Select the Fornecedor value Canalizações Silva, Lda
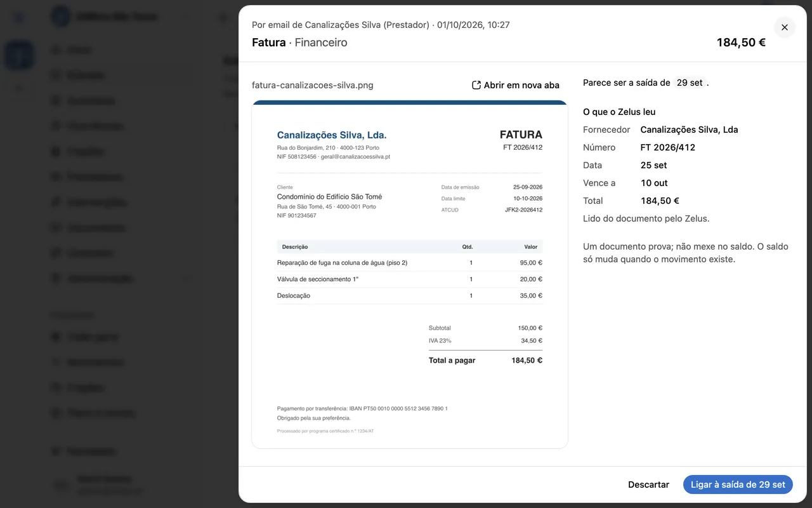812x508 pixels. 690,130
